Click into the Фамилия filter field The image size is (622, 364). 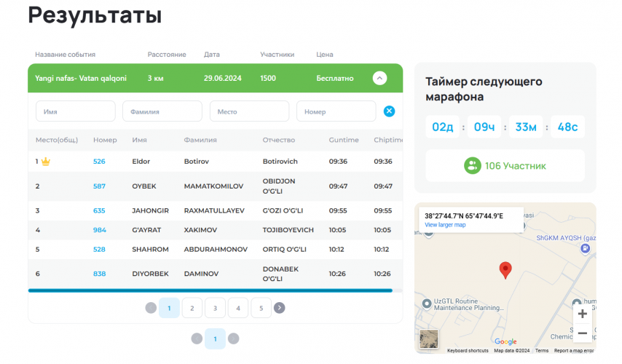162,111
